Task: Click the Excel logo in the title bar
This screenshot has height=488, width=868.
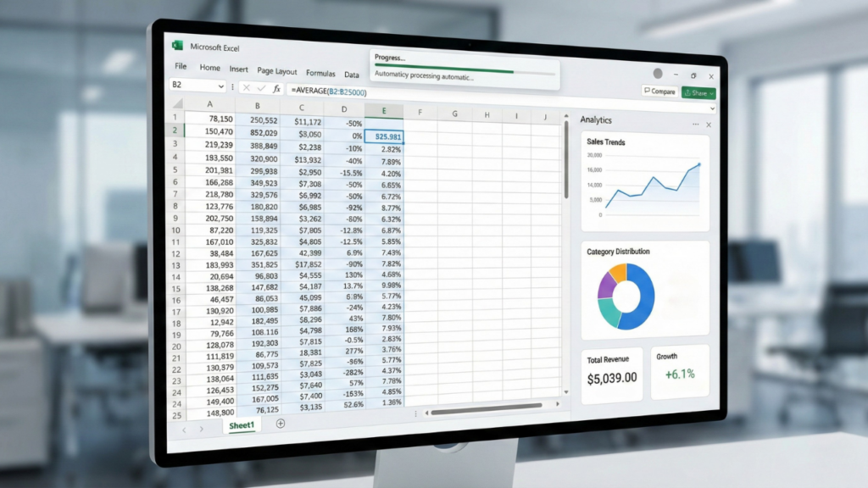Action: click(178, 46)
